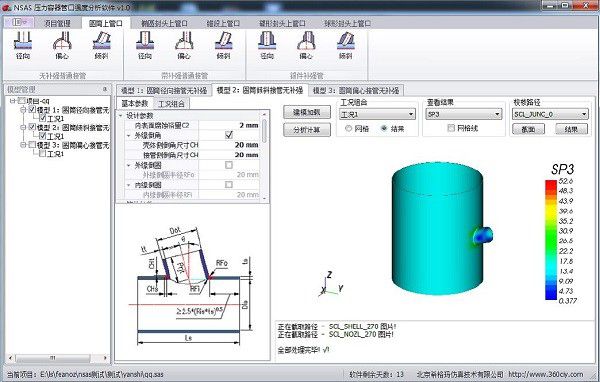Screen dimensions: 600x382
Task: Enable the 网格线 checkbox
Action: 452,128
